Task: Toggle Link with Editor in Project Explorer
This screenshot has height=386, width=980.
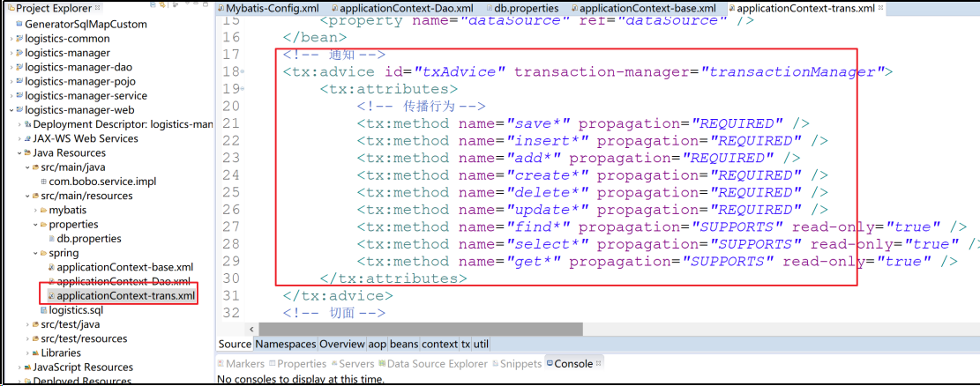Action: coord(162,5)
